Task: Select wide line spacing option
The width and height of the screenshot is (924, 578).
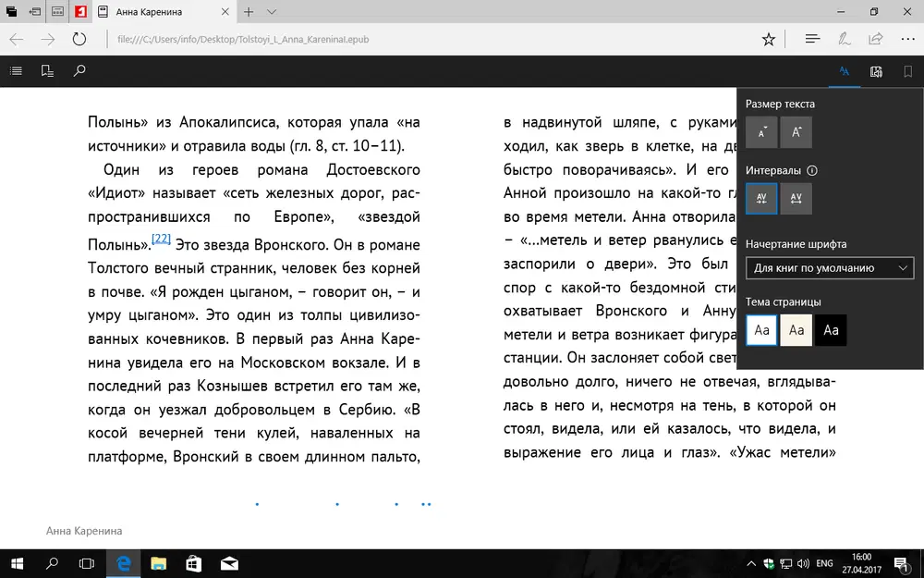Action: (796, 198)
